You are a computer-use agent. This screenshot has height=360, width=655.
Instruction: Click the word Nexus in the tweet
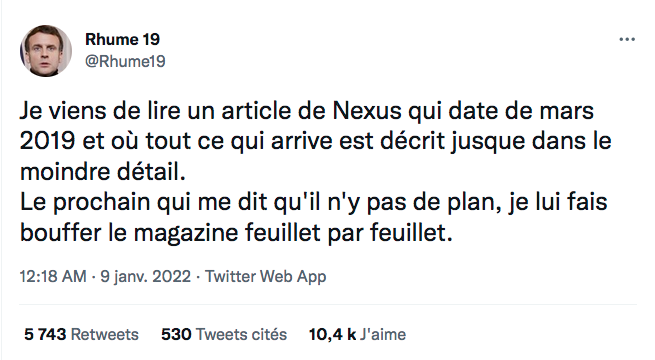[367, 111]
